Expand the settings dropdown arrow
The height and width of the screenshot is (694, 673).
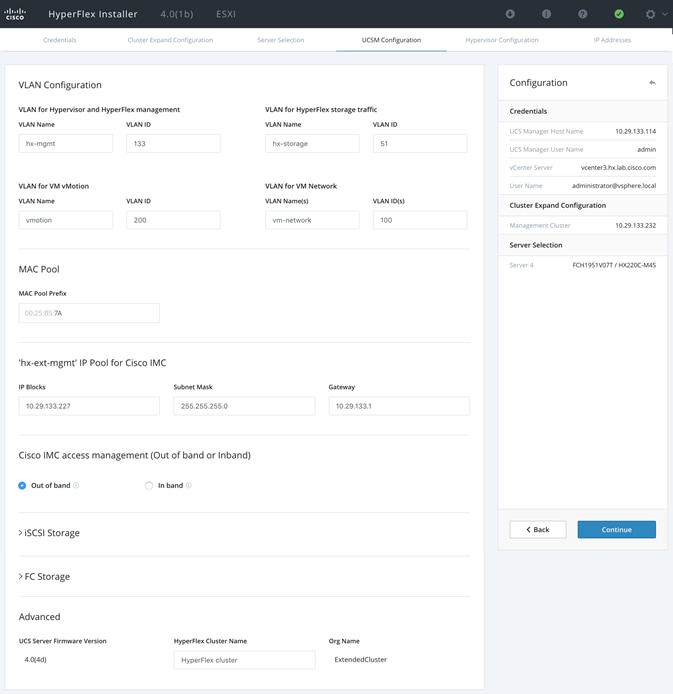coord(665,14)
